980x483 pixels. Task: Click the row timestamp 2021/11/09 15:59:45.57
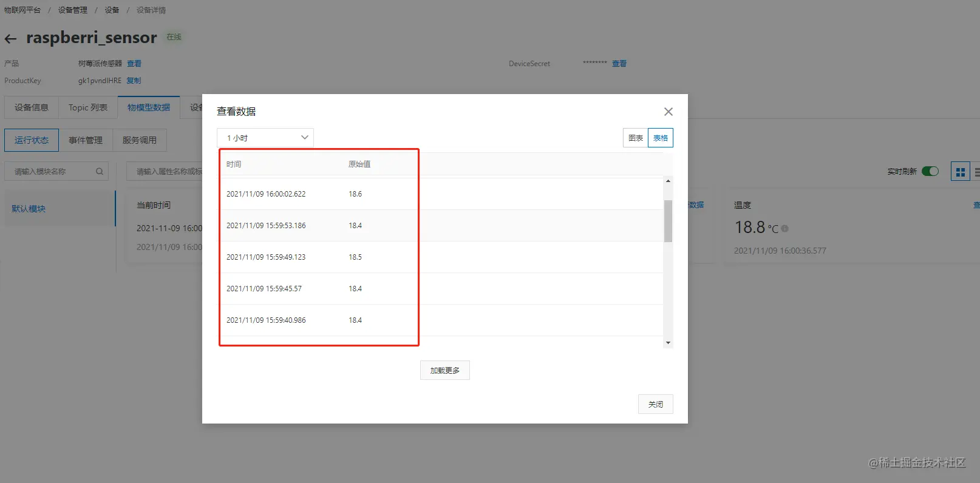pyautogui.click(x=264, y=289)
